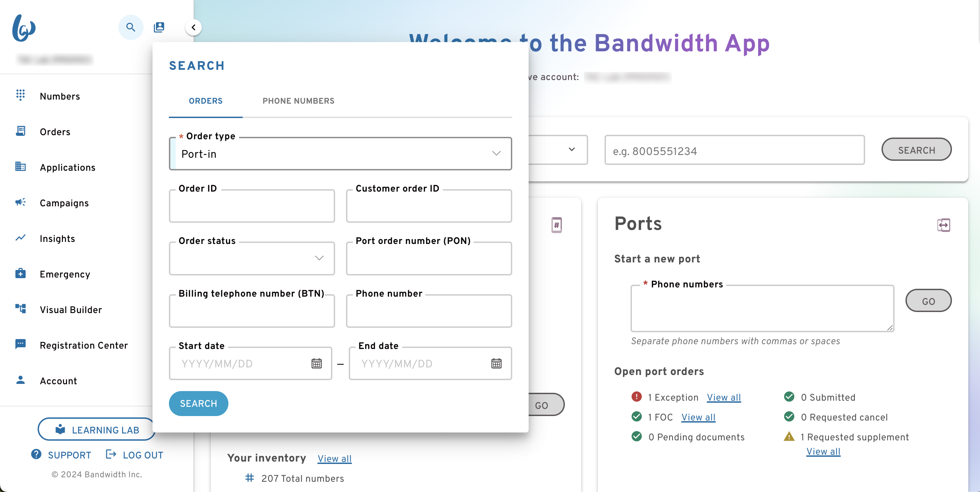Click the Requested cancel check icon

[789, 416]
